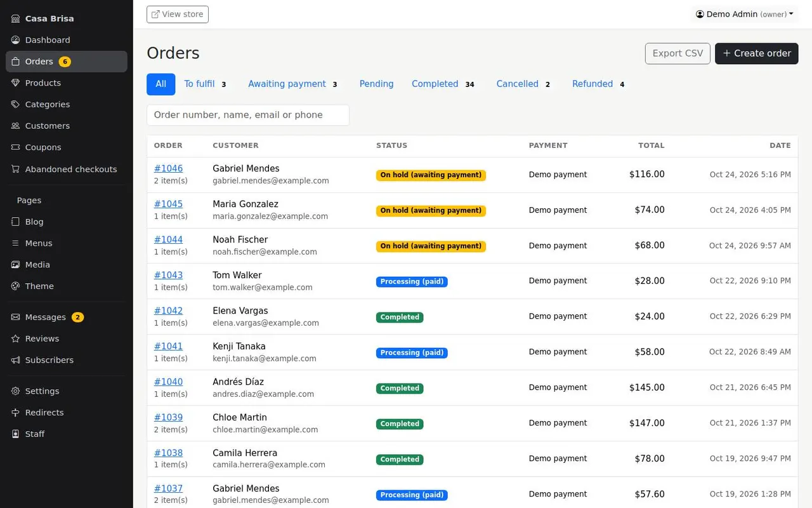This screenshot has height=508, width=812.
Task: Open the Coupons ticket icon
Action: (x=15, y=147)
